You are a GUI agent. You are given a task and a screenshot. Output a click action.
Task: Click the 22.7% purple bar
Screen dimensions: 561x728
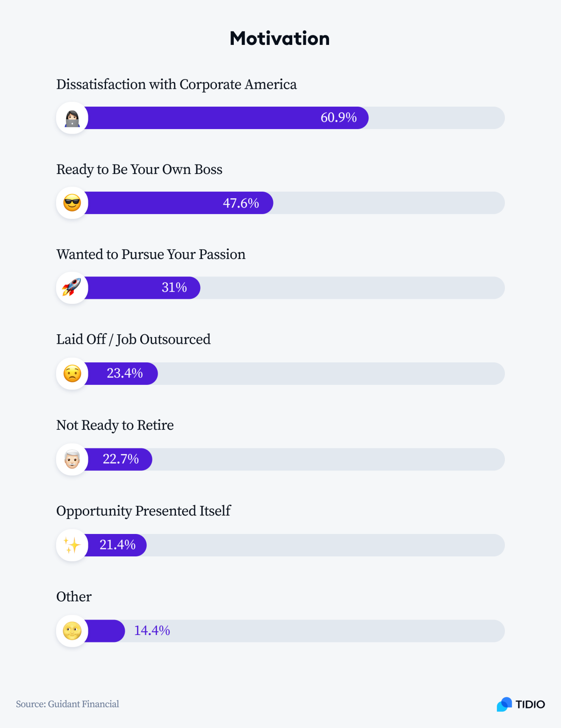click(118, 460)
